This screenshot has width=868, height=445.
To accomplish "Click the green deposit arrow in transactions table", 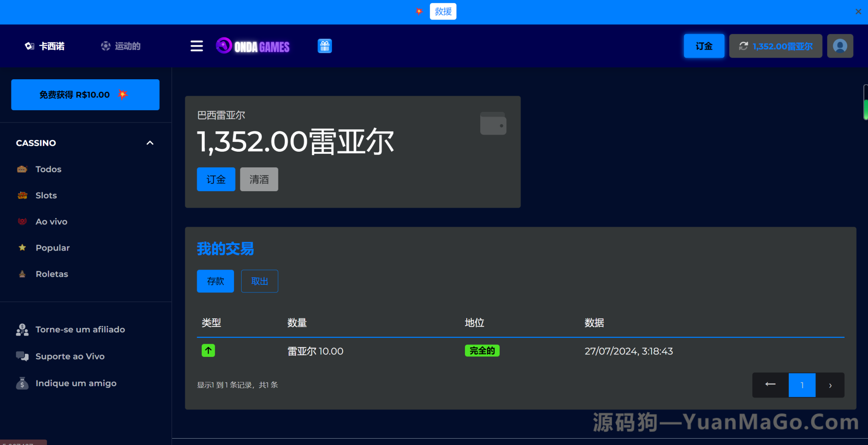I will 208,350.
